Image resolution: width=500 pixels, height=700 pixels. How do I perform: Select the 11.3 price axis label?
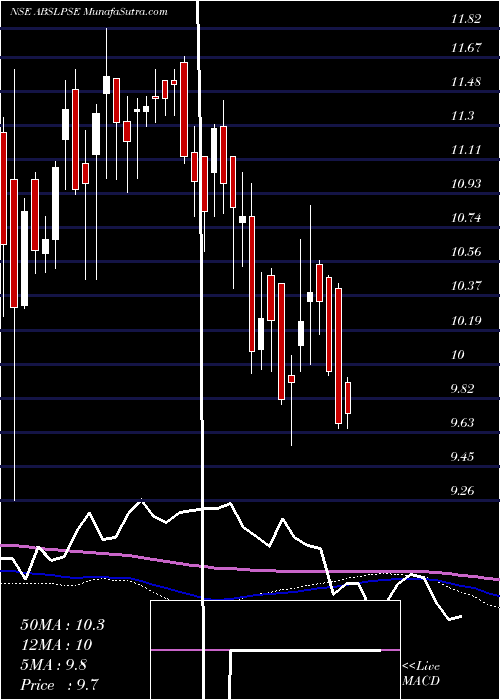point(463,116)
